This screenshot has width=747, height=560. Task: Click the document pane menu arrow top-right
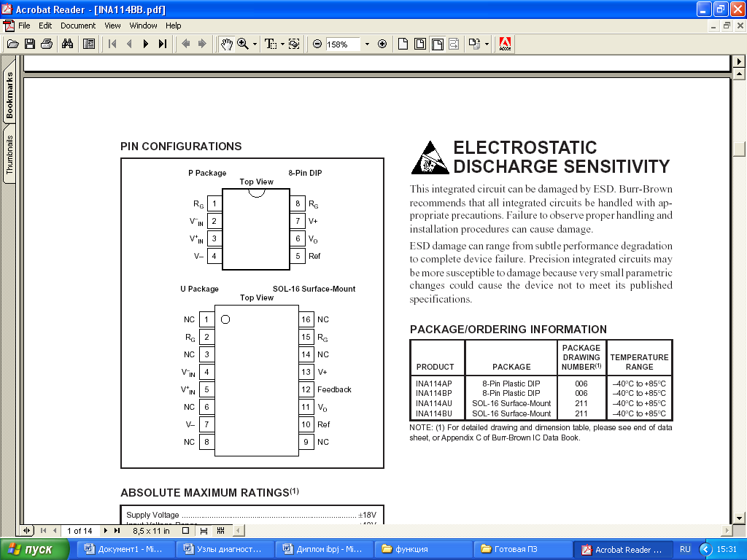click(739, 61)
